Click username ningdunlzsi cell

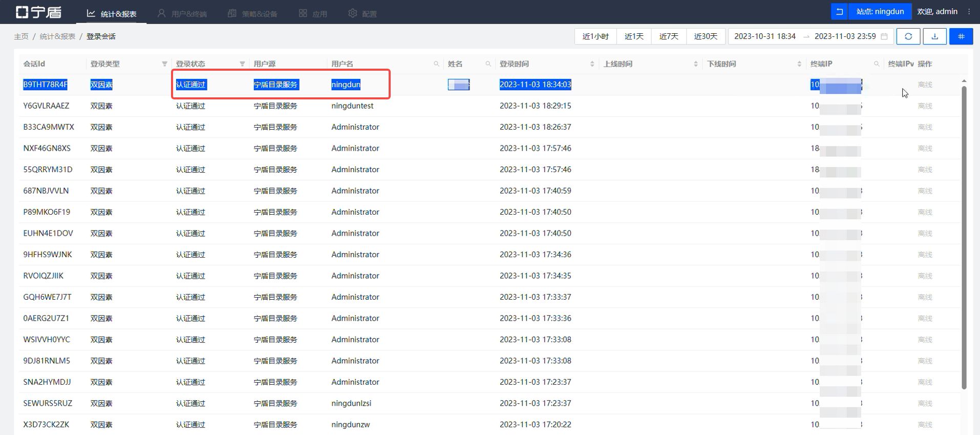tap(351, 403)
